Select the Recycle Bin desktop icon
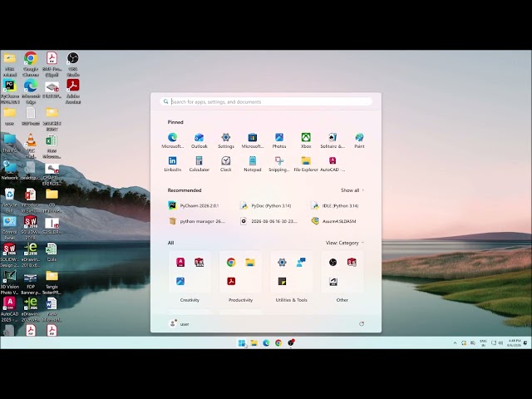The image size is (532, 399). (9, 200)
